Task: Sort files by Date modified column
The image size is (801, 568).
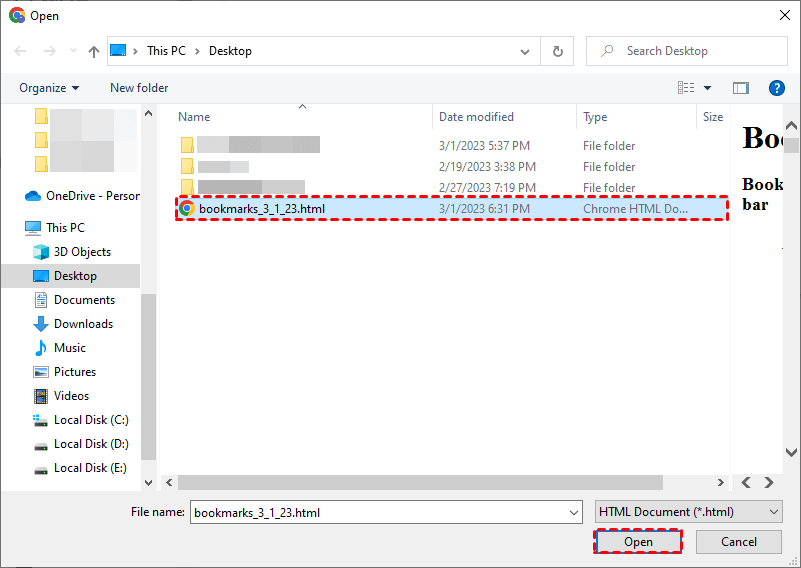Action: coord(476,117)
